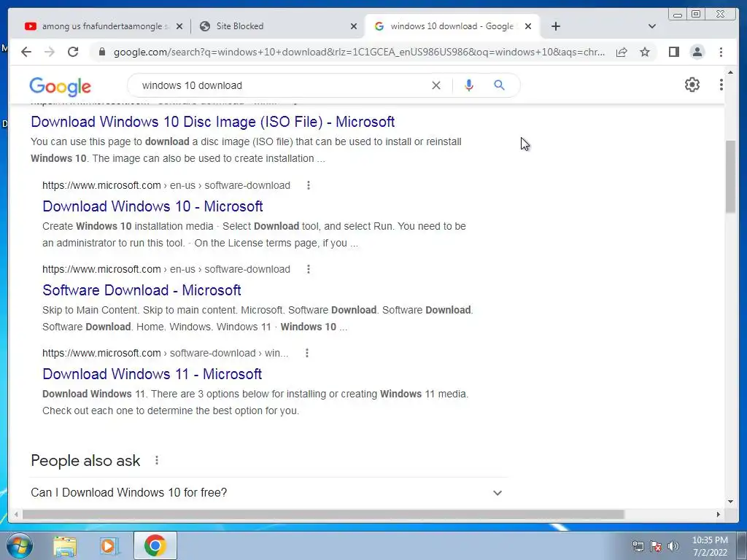Open Download Windows 11 - Microsoft result

tap(152, 374)
